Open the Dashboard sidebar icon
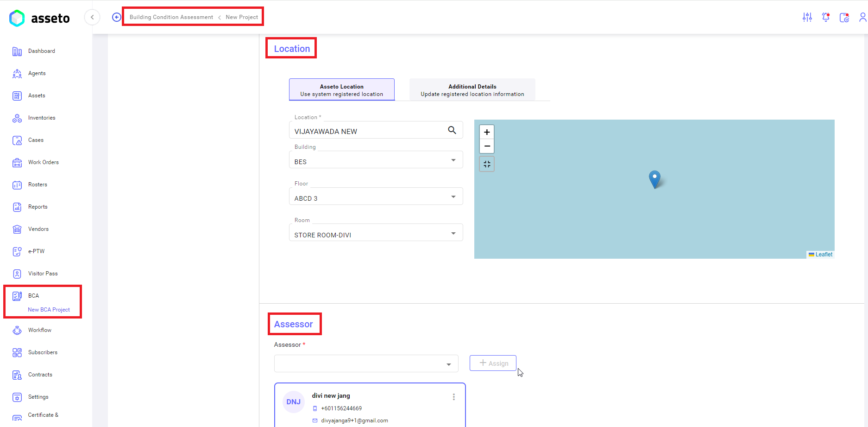Screen dimensions: 868x427 [x=17, y=51]
